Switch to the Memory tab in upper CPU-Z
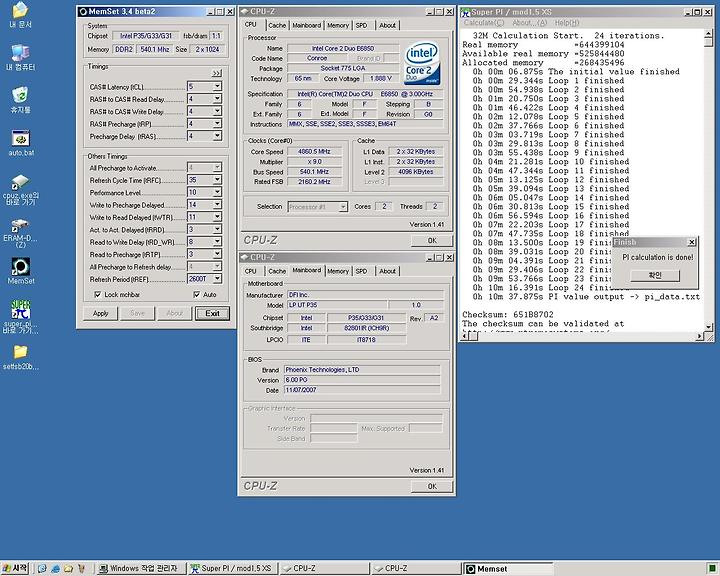The width and height of the screenshot is (720, 576). coord(338,26)
